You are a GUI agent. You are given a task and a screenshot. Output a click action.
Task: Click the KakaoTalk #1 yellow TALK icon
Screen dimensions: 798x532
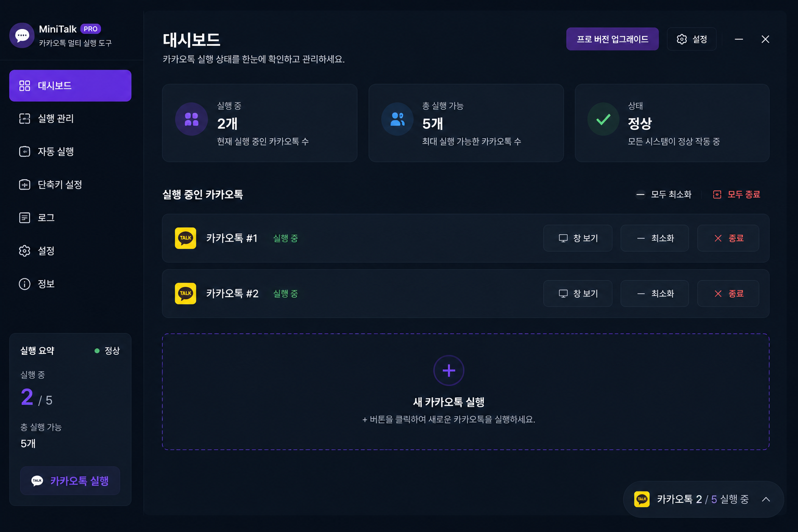[x=185, y=238]
